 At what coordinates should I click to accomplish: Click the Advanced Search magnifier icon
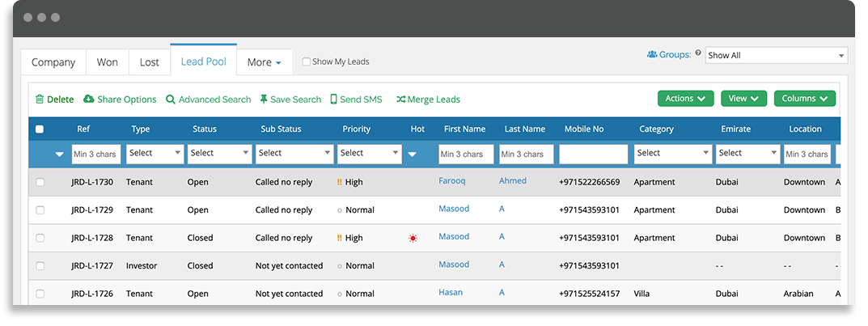point(171,99)
